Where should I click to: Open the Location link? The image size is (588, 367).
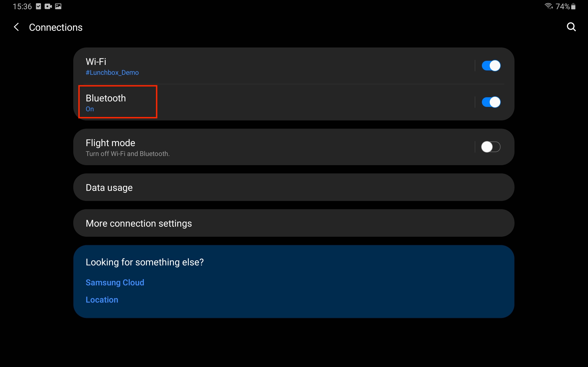pos(102,300)
